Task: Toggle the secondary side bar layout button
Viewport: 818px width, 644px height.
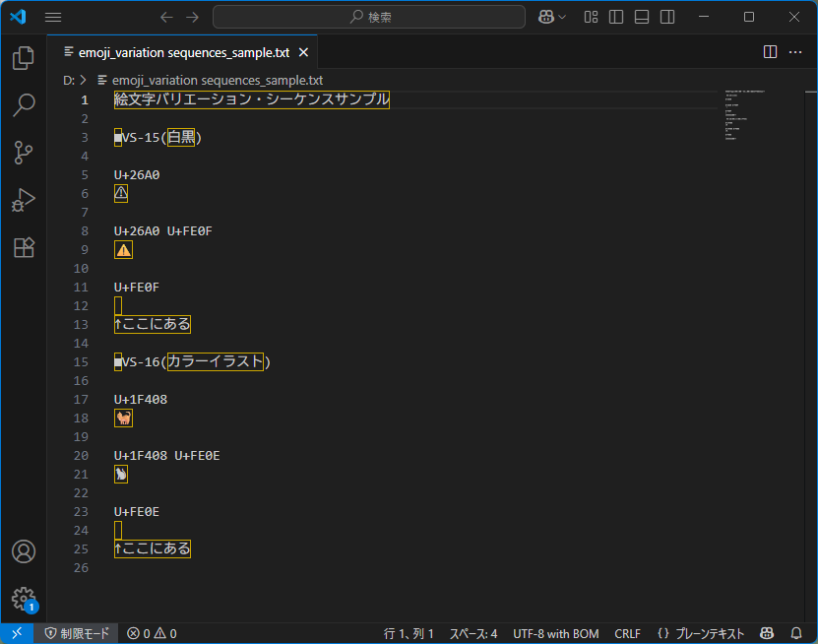Action: click(667, 17)
